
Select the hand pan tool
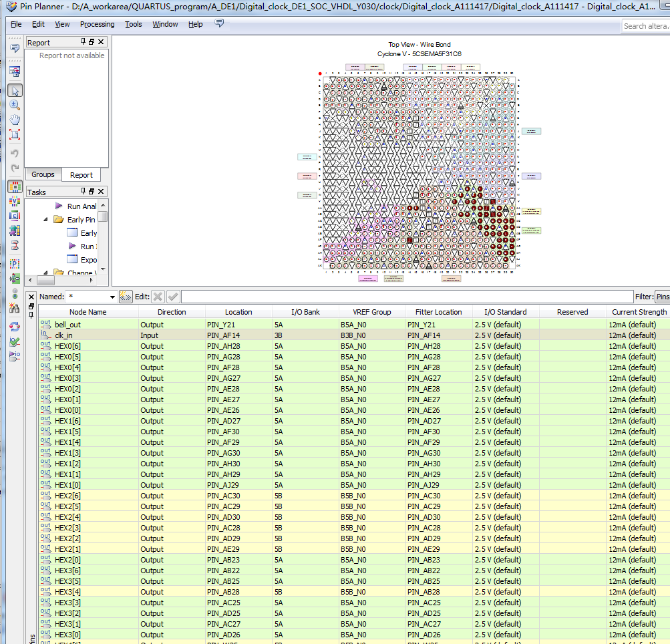(15, 120)
